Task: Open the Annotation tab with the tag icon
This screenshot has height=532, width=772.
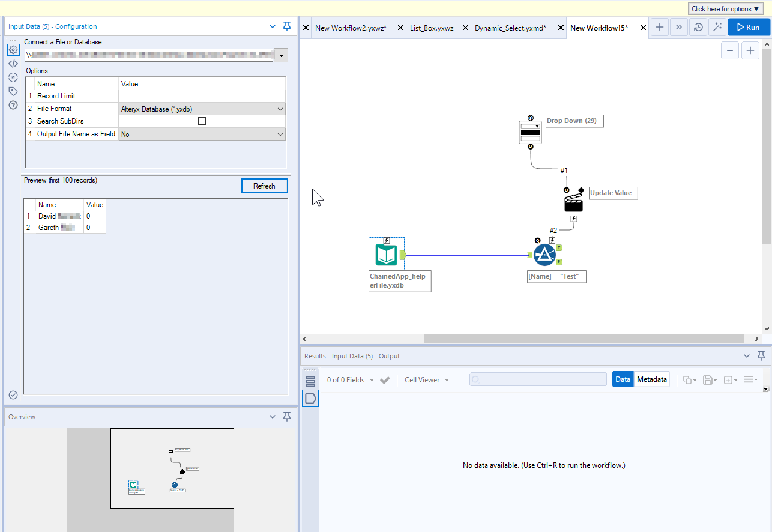Action: click(x=13, y=91)
